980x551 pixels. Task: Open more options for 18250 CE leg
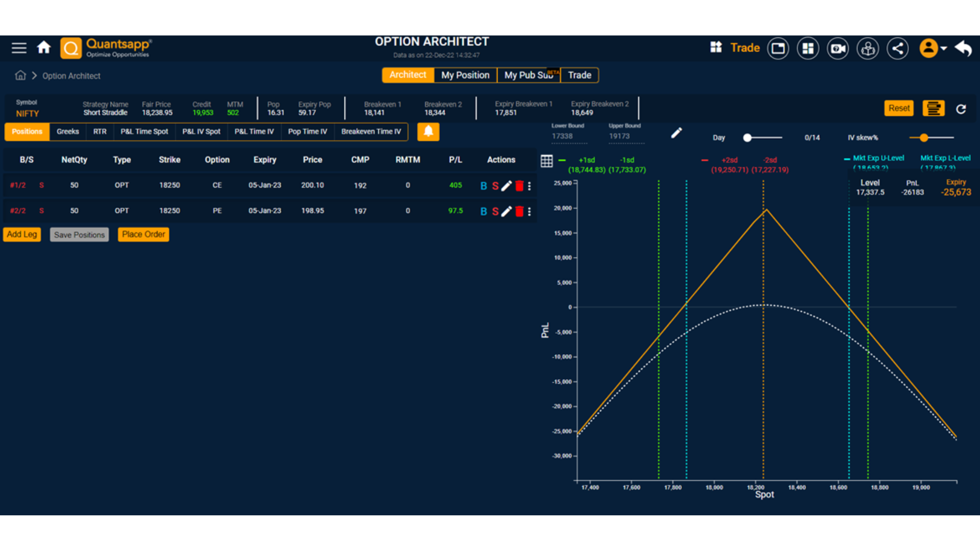click(530, 186)
